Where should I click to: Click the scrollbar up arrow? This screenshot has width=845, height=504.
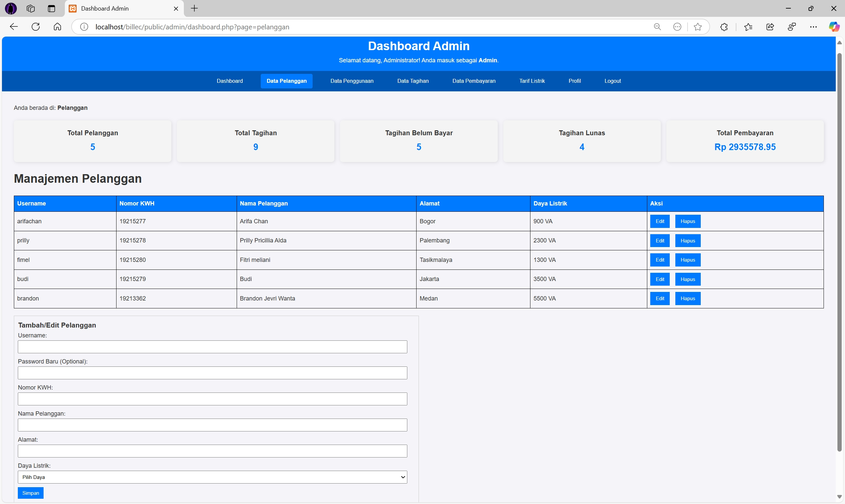pos(839,43)
